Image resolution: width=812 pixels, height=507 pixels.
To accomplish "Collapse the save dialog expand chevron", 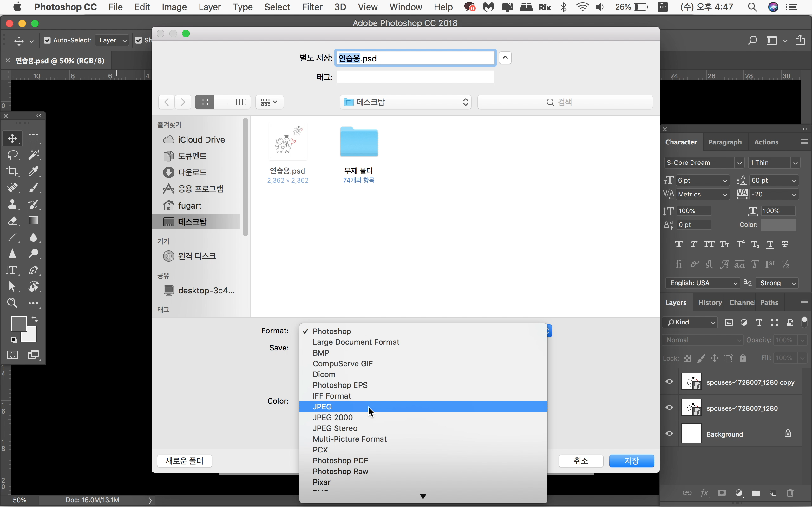I will 505,58.
